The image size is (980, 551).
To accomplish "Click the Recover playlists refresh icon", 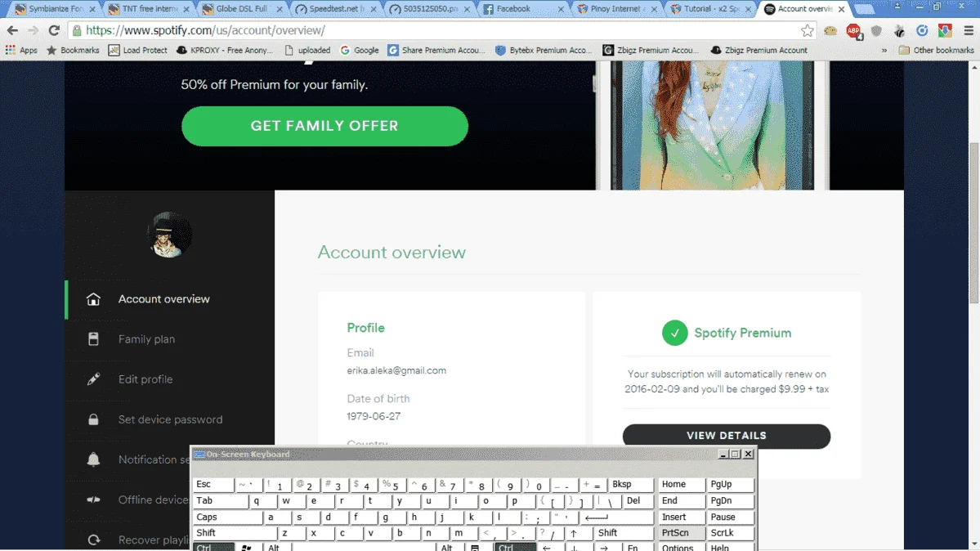I will point(94,539).
